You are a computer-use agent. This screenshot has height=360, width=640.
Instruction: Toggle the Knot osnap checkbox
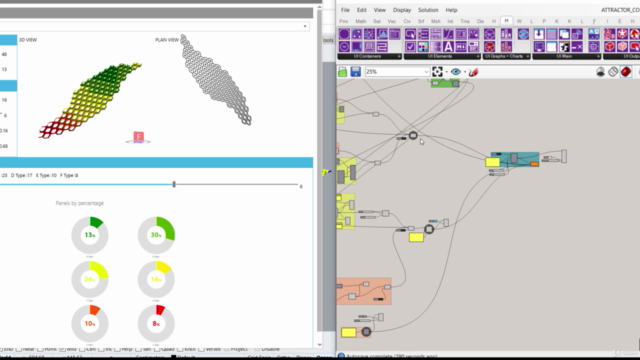pyautogui.click(x=180, y=349)
